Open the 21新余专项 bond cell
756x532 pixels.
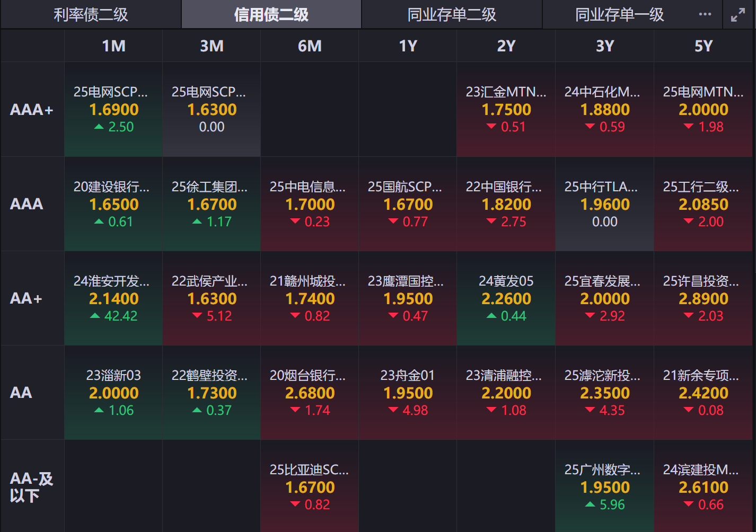point(704,393)
